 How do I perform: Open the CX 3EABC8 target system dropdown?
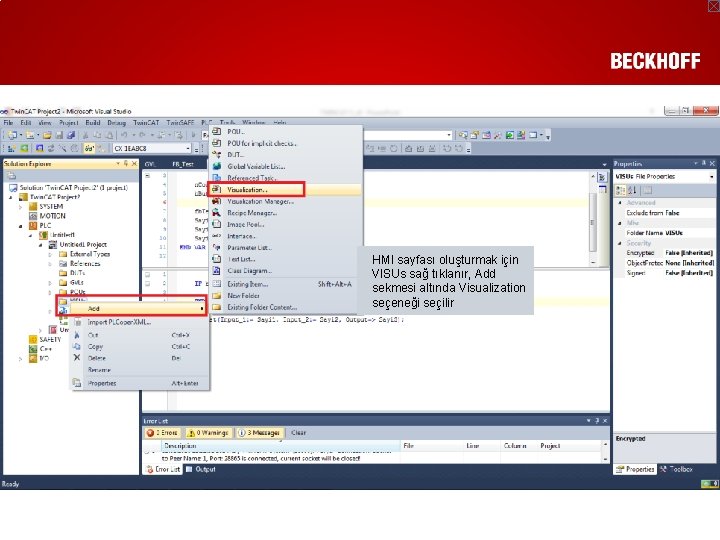click(188, 148)
